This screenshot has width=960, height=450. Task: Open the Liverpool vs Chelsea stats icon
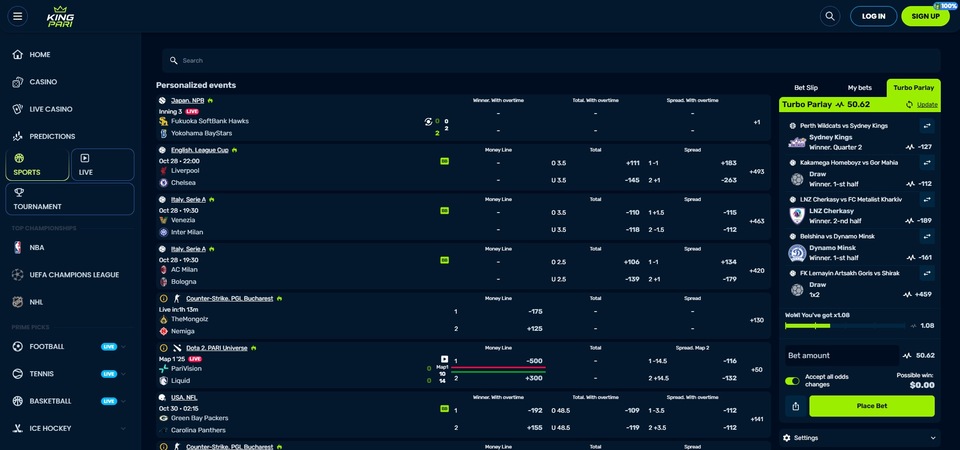[444, 161]
